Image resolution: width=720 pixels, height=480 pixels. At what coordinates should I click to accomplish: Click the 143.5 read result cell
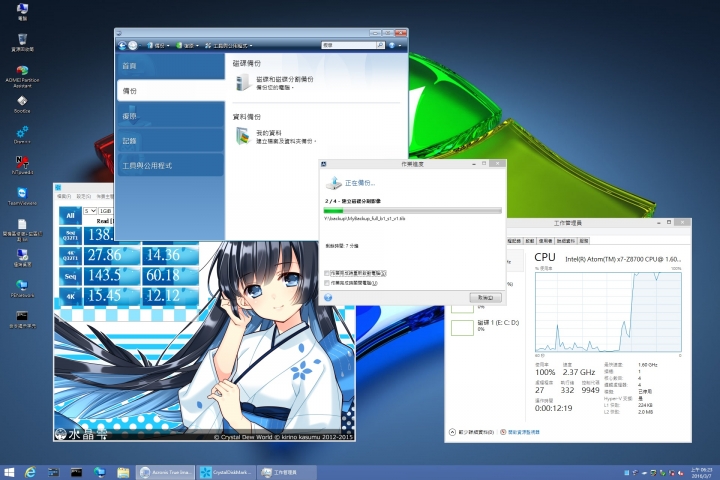pyautogui.click(x=112, y=276)
